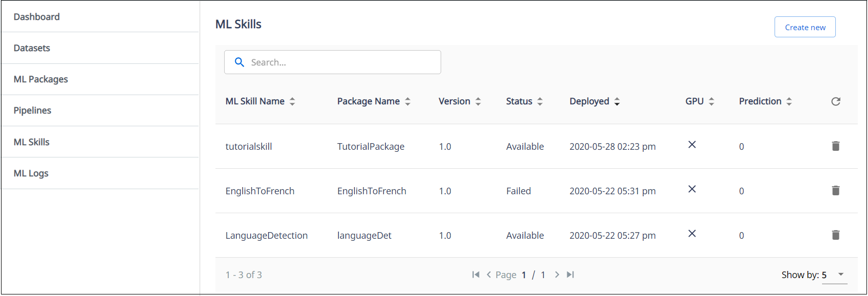The width and height of the screenshot is (868, 296).
Task: Click the Create new button
Action: pyautogui.click(x=805, y=27)
